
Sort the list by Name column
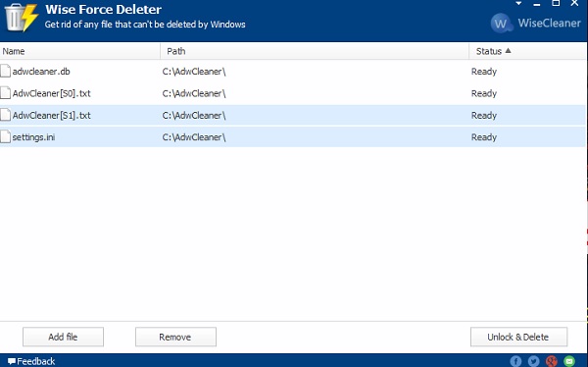pos(80,51)
